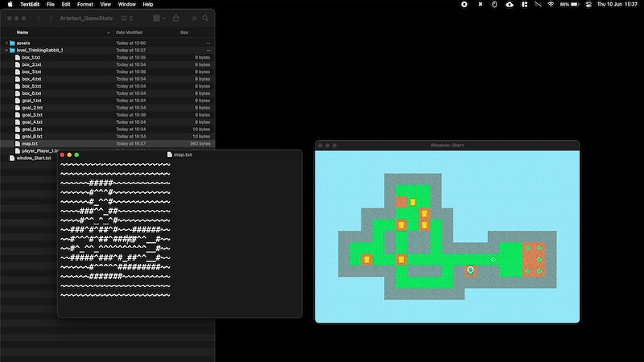The image size is (644, 362).
Task: Change Finder list view mode selector
Action: (126, 18)
